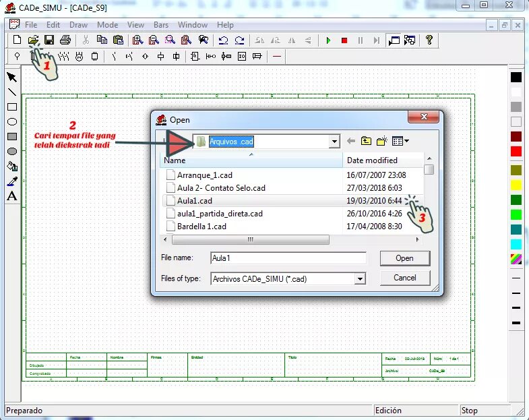Open the Mode menu

[x=108, y=25]
